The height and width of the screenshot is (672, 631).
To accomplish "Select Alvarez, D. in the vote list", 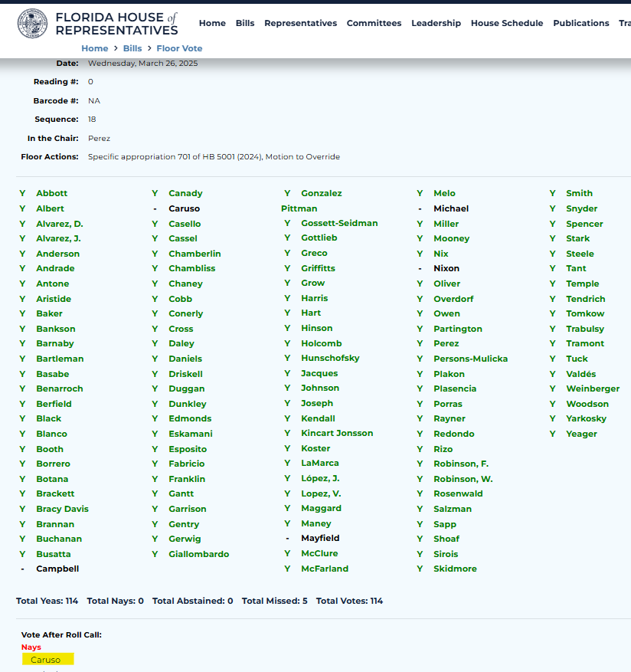I will pyautogui.click(x=60, y=225).
